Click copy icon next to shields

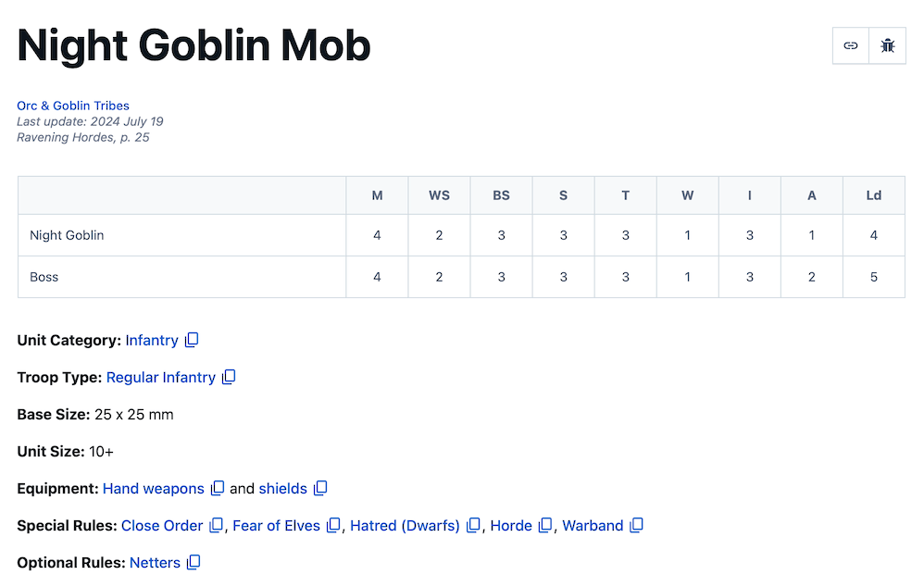(x=320, y=489)
